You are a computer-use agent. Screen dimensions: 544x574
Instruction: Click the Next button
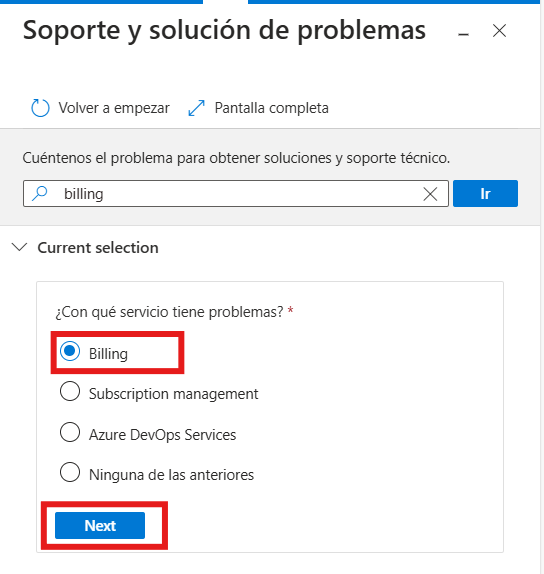tap(100, 525)
